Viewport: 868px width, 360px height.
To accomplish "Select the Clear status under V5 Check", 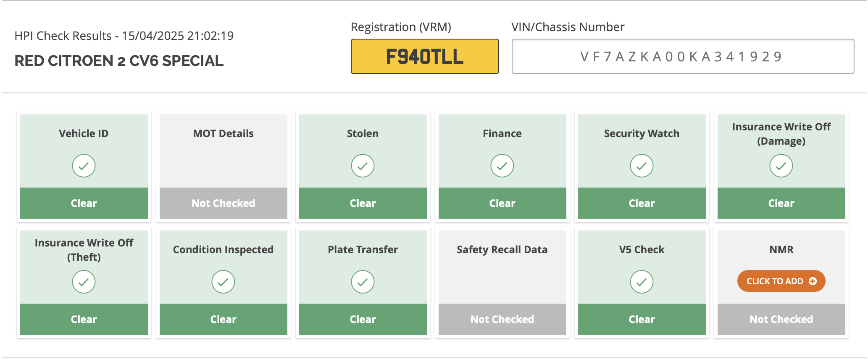I will pyautogui.click(x=642, y=319).
